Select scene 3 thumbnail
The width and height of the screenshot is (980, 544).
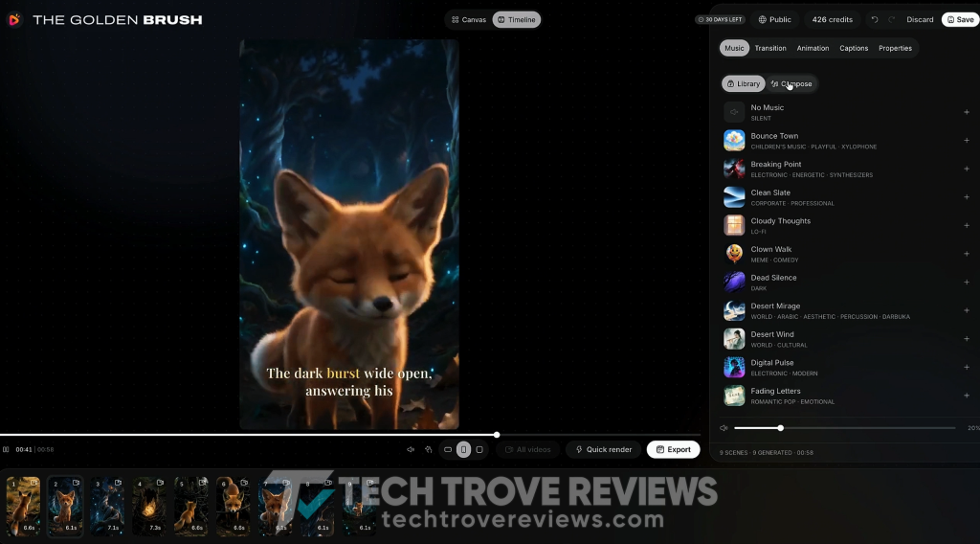click(x=107, y=506)
